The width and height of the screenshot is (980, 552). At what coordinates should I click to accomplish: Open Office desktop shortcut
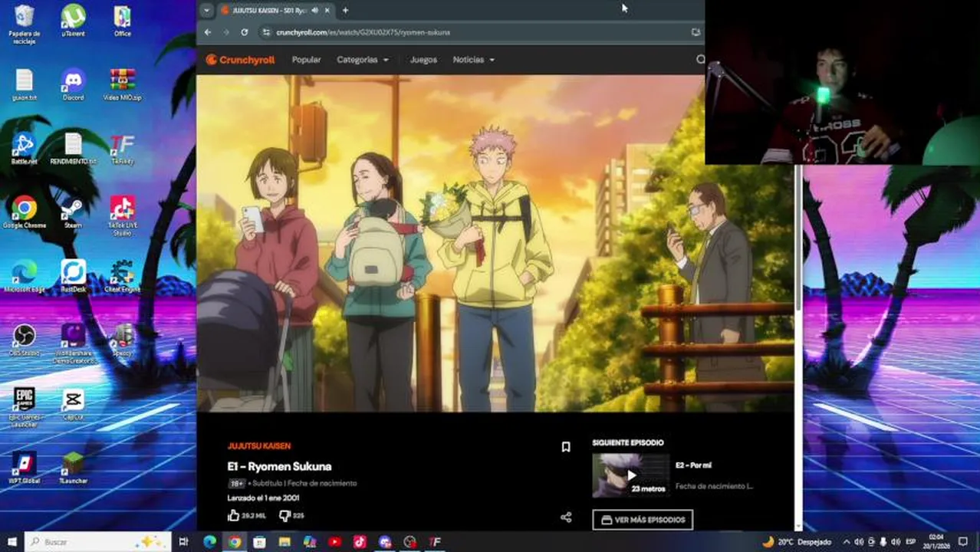(122, 21)
